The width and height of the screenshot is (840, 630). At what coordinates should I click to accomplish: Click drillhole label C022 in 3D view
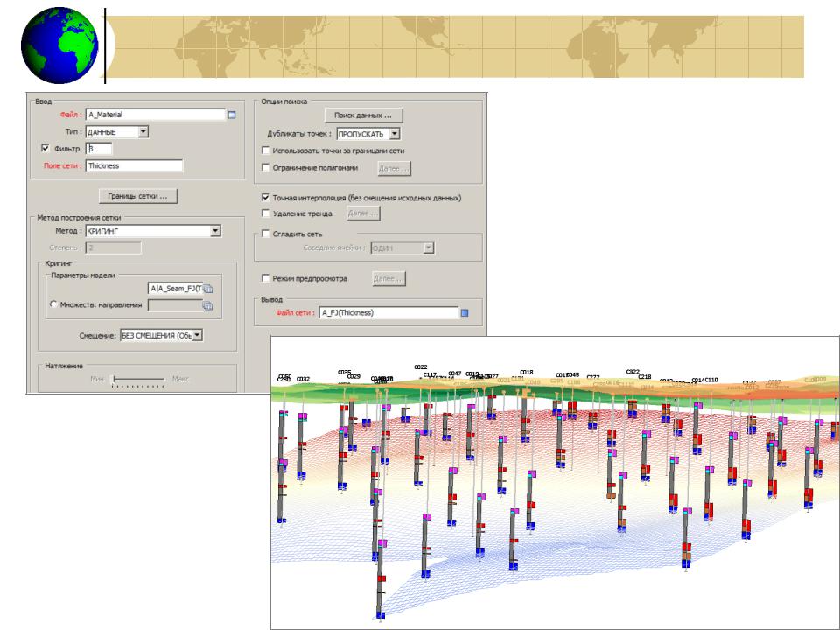(x=421, y=367)
